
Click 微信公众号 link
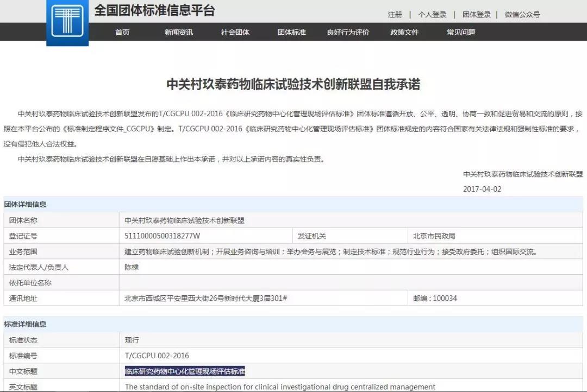(522, 15)
